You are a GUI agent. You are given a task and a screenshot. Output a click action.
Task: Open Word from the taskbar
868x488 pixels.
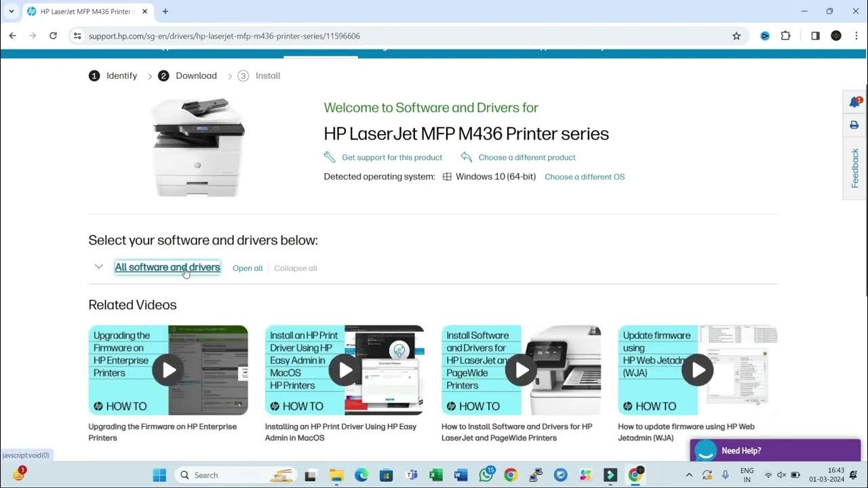(461, 475)
